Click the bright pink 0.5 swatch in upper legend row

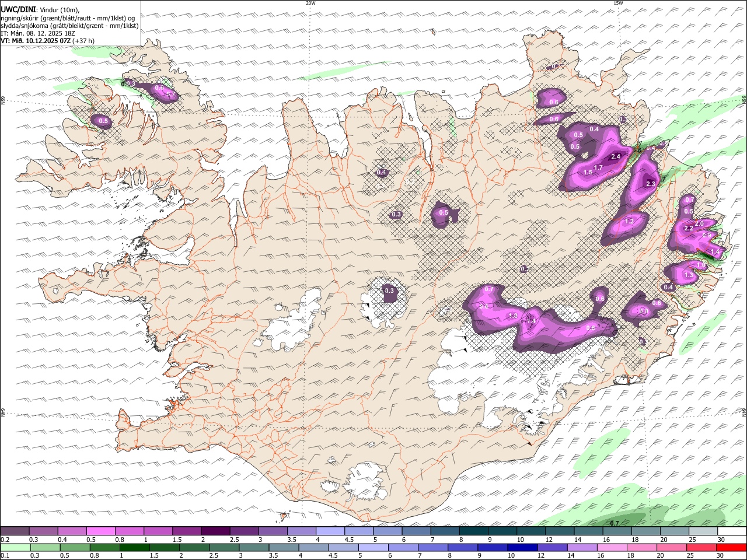click(101, 531)
